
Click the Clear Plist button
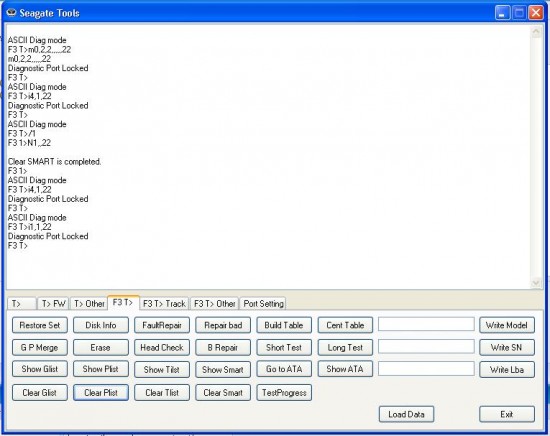(x=101, y=393)
